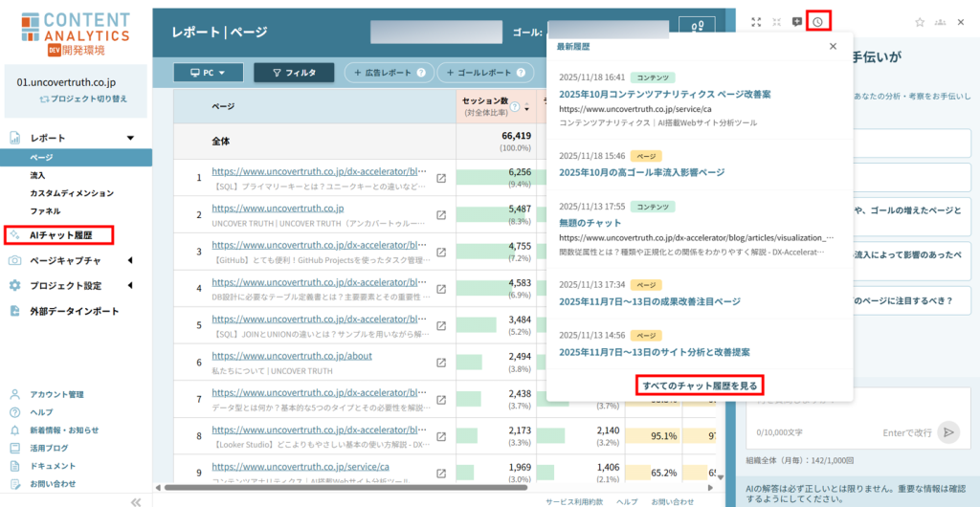Open the chat history clock icon
The height and width of the screenshot is (507, 980).
click(x=818, y=22)
